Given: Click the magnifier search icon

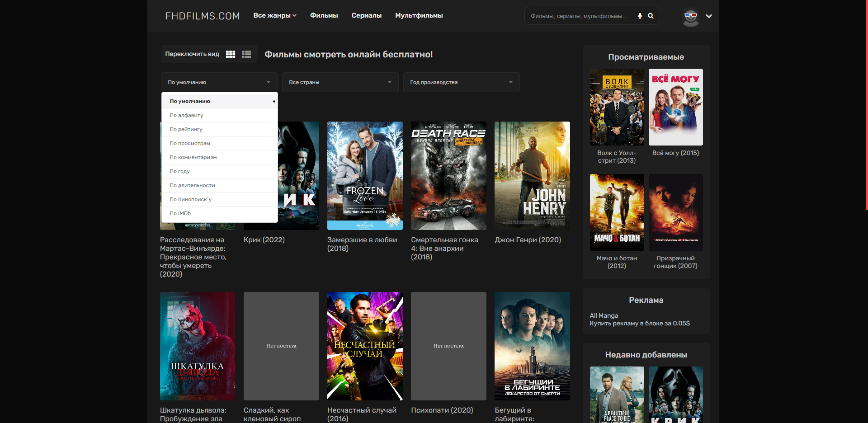Looking at the screenshot, I should (x=651, y=16).
